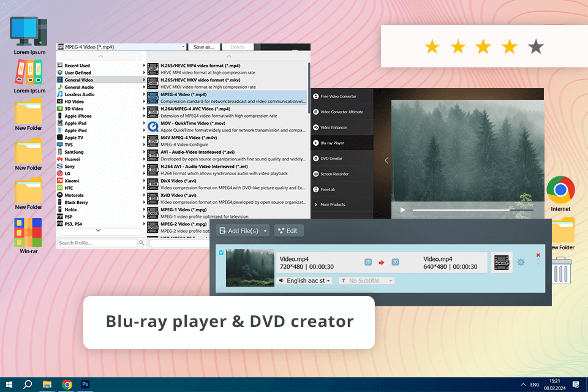The width and height of the screenshot is (588, 392).
Task: Click the Edit button
Action: click(288, 231)
